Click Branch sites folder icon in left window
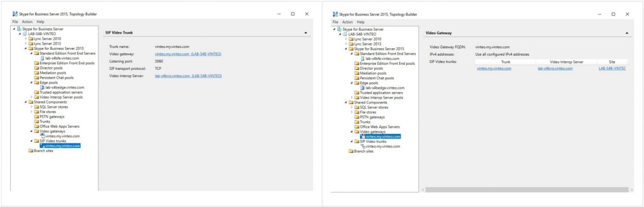 point(31,151)
